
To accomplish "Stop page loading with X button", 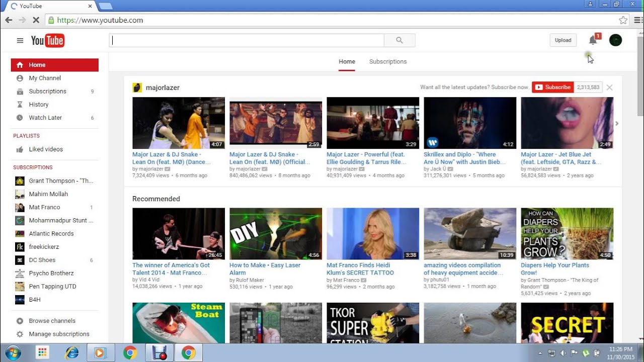I will coord(36,20).
